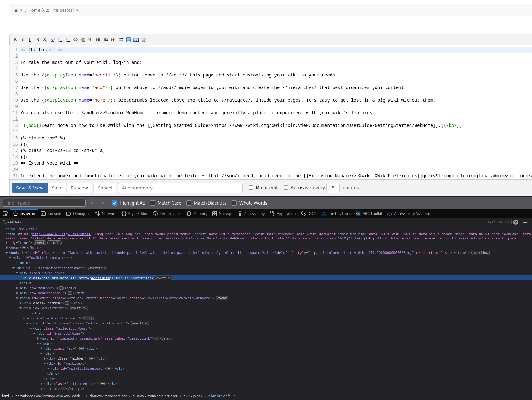532x400 pixels.
Task: Insert heading level H3
Action: (x=106, y=40)
